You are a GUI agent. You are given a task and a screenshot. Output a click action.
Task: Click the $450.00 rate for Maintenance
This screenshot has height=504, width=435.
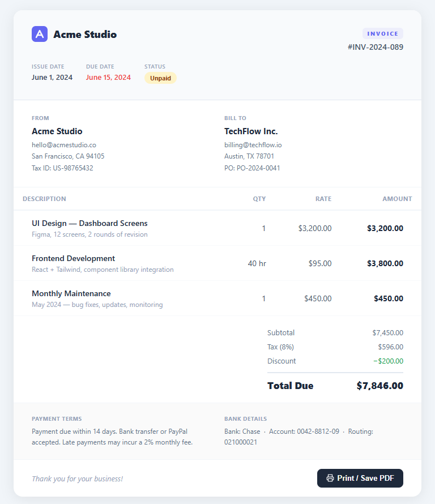coord(318,298)
